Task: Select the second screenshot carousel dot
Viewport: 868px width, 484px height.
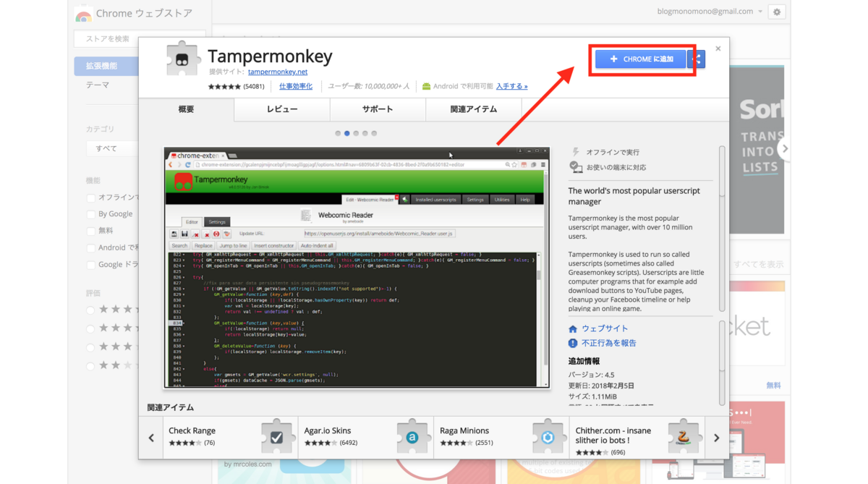Action: point(347,133)
